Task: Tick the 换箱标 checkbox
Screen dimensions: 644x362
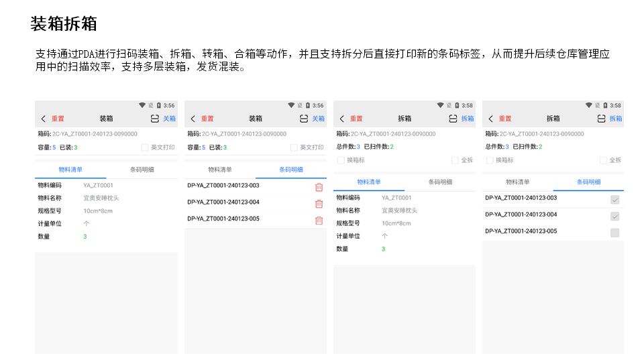Action: point(341,160)
